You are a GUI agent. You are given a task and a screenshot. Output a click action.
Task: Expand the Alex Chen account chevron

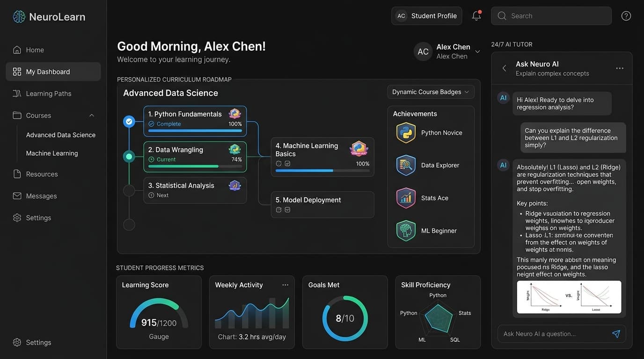point(477,51)
